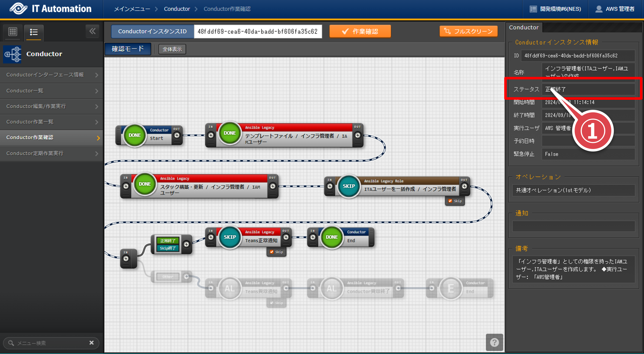The width and height of the screenshot is (644, 354).
Task: Collapse the side menu panel
Action: point(92,31)
